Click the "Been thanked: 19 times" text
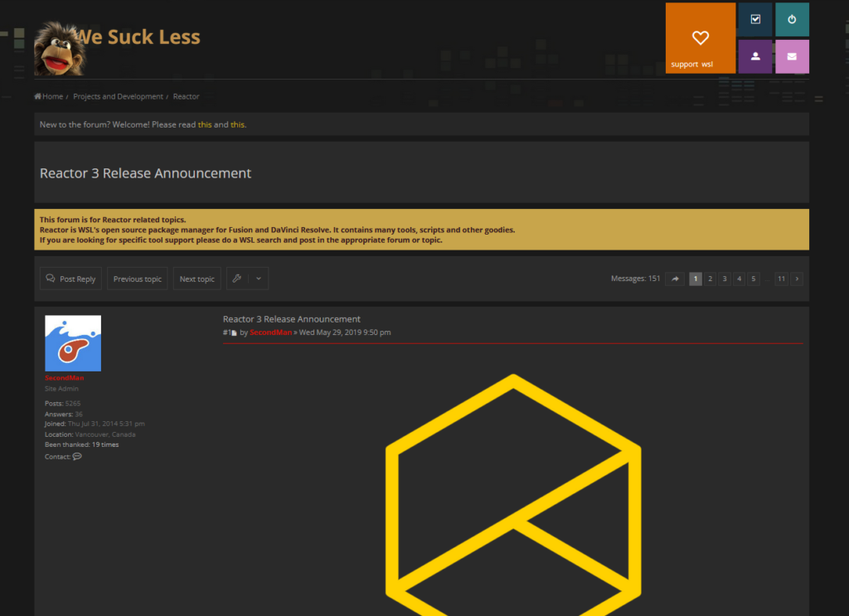Image resolution: width=849 pixels, height=616 pixels. point(82,444)
